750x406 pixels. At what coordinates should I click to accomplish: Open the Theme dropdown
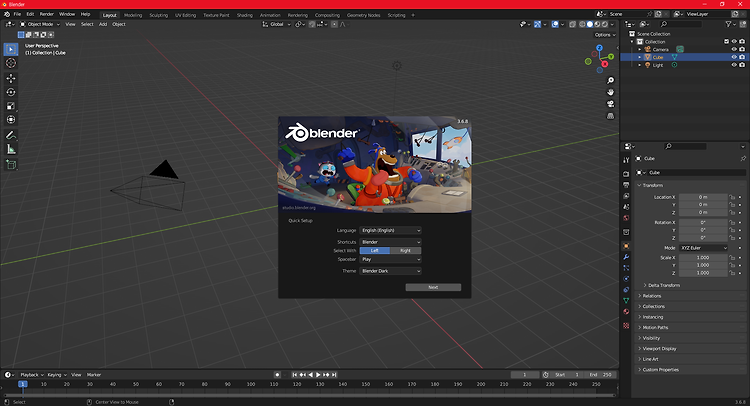[390, 271]
